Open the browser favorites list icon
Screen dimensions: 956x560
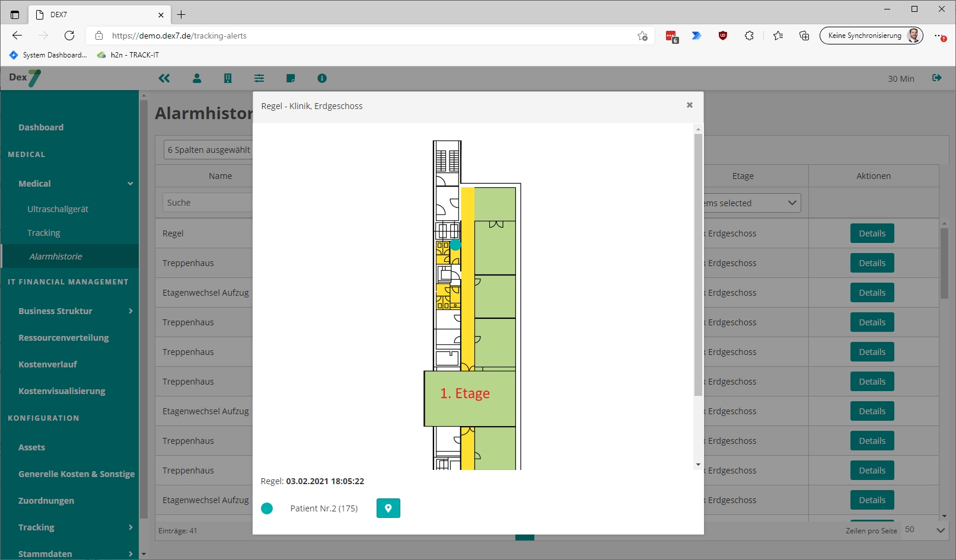click(x=778, y=36)
